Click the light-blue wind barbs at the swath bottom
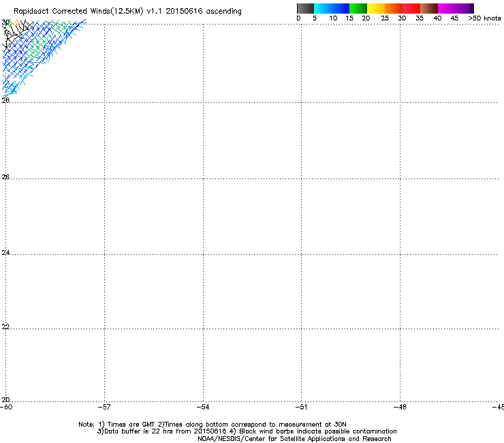Screen dimensions: 504x443 pyautogui.click(x=12, y=89)
